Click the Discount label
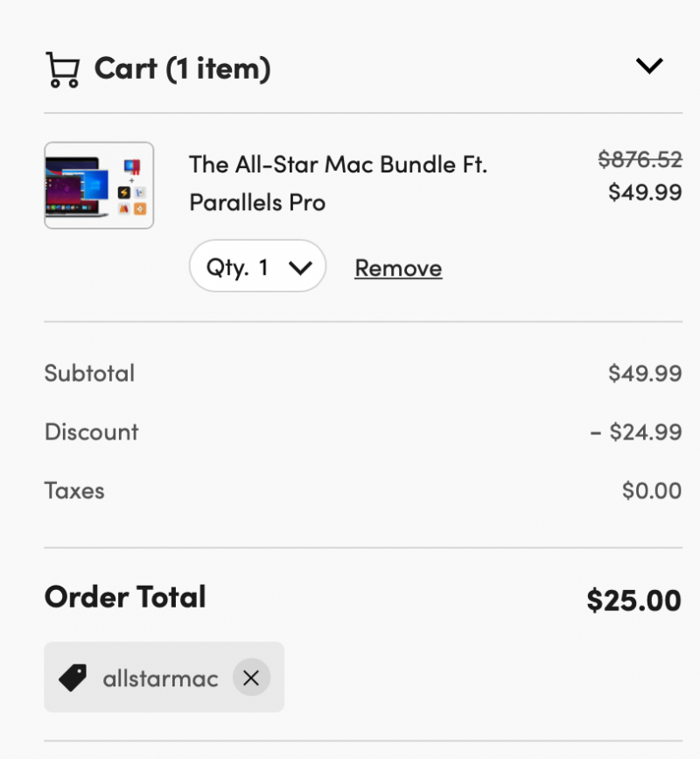This screenshot has height=759, width=700. [91, 432]
